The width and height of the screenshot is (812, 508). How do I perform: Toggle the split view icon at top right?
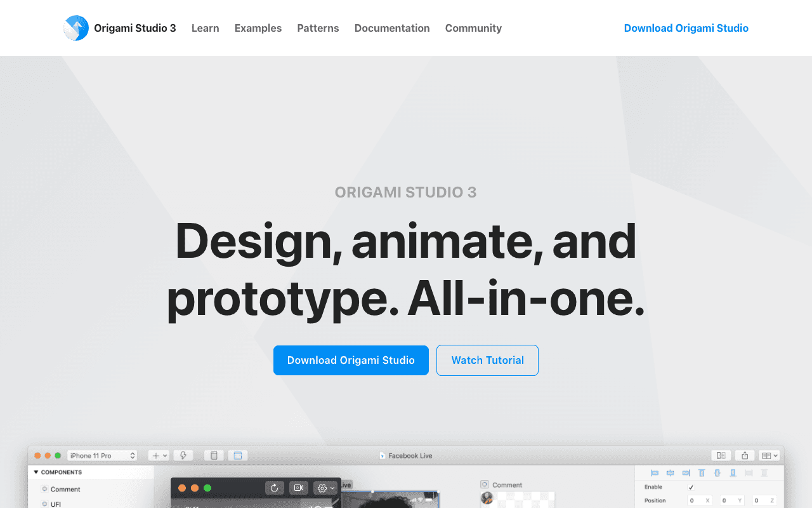721,455
